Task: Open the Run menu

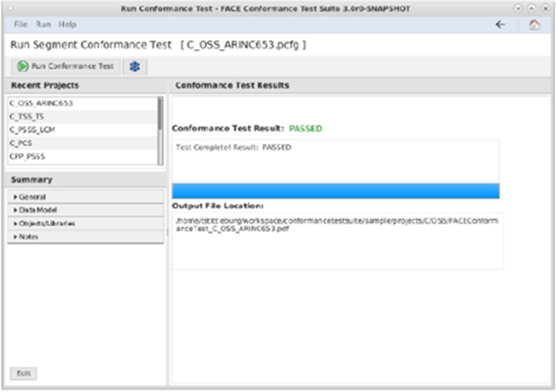Action: (43, 23)
